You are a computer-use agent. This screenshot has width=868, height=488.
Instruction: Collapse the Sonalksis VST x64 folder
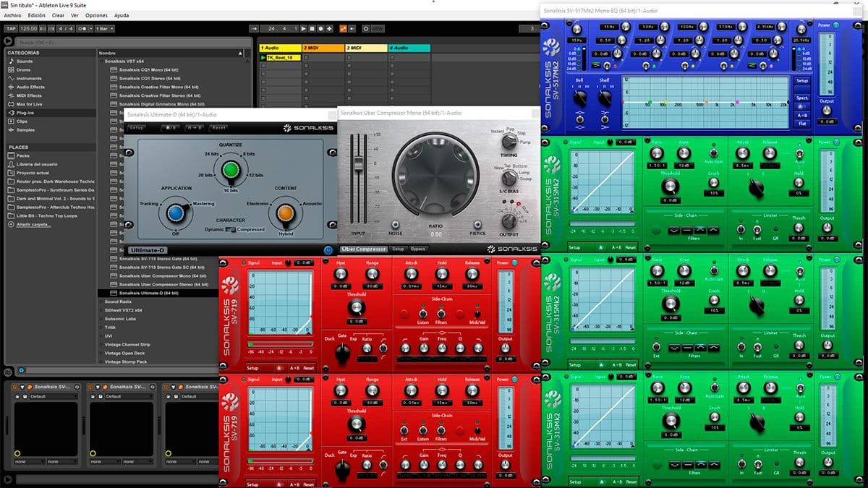pyautogui.click(x=101, y=61)
